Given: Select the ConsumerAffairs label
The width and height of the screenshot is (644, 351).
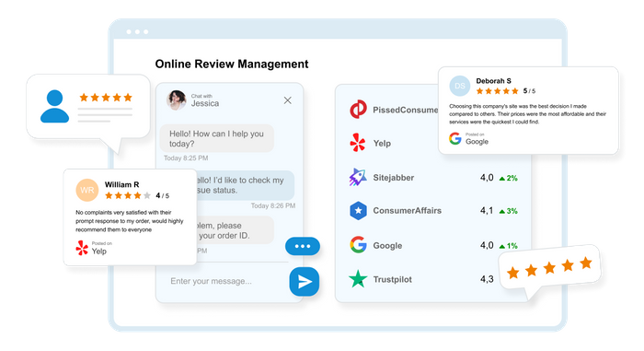Looking at the screenshot, I should click(407, 211).
